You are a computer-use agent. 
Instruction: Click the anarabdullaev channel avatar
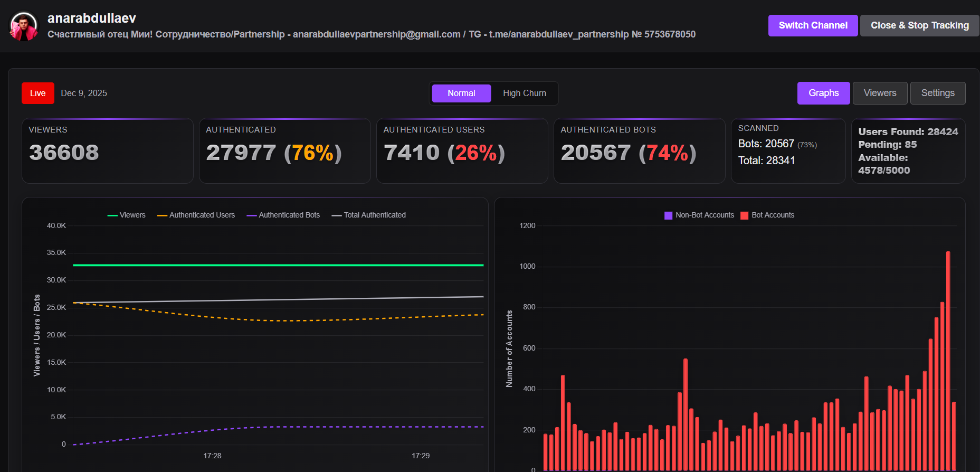coord(24,26)
